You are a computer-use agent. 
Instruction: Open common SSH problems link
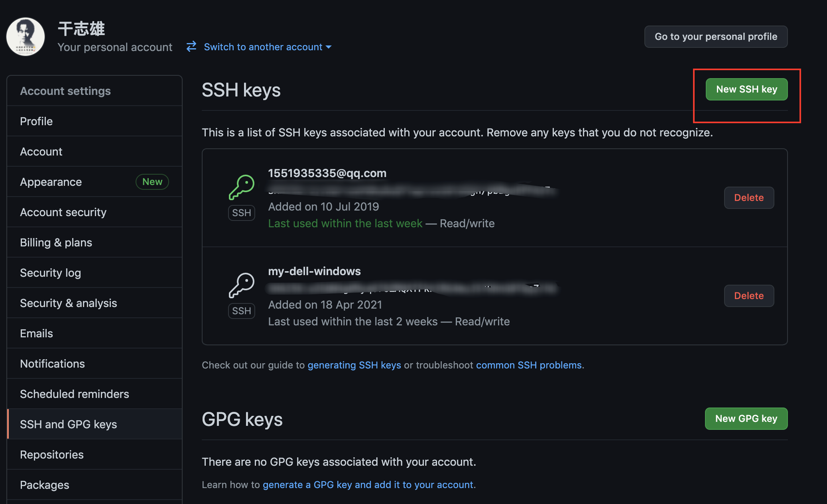(529, 365)
